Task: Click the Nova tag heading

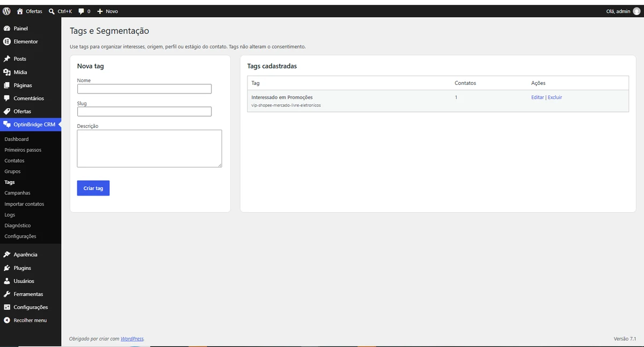Action: 91,66
